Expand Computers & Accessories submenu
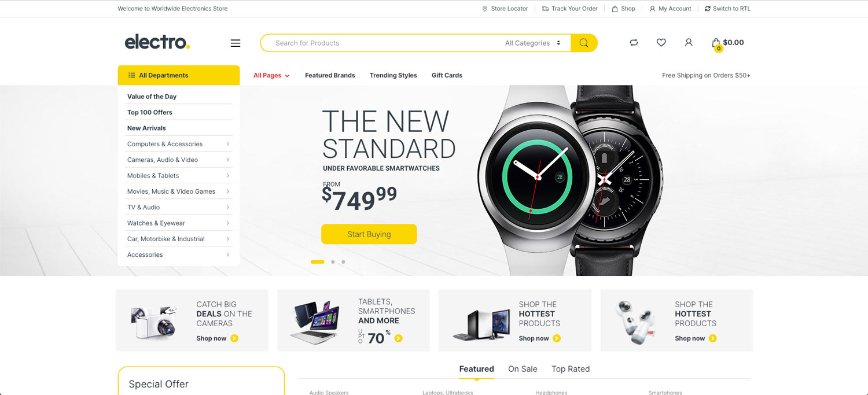Viewport: 868px width, 395px height. click(179, 144)
